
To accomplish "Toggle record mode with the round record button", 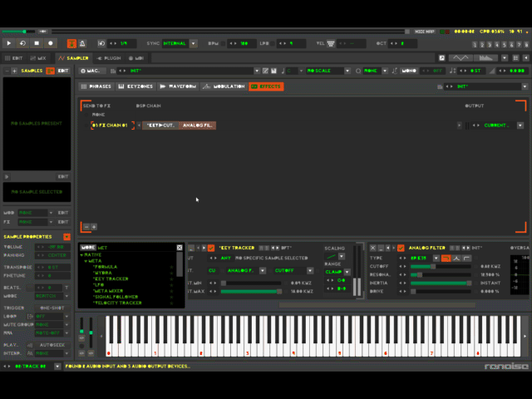I will pos(51,43).
